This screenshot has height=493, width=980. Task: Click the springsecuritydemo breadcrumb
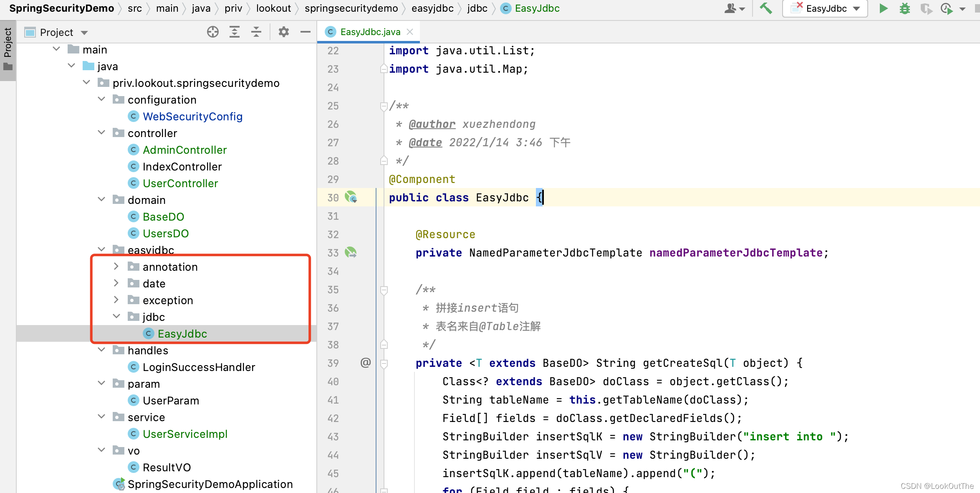pos(351,8)
